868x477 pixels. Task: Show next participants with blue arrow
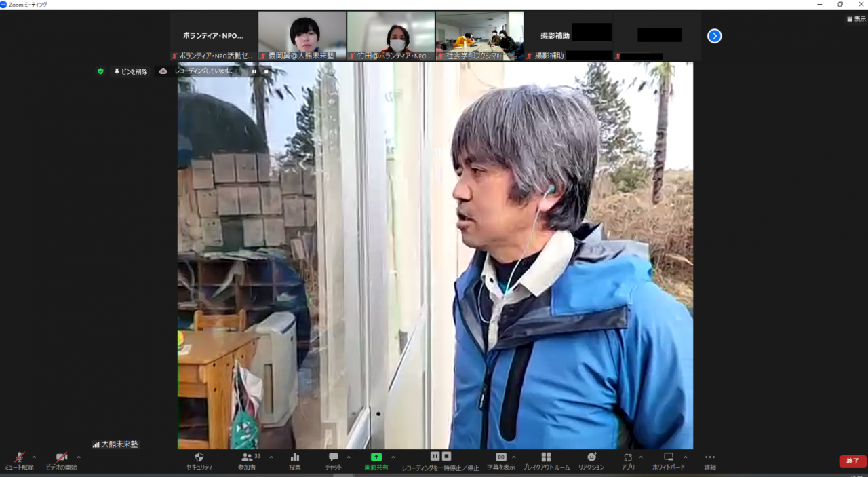pyautogui.click(x=714, y=36)
